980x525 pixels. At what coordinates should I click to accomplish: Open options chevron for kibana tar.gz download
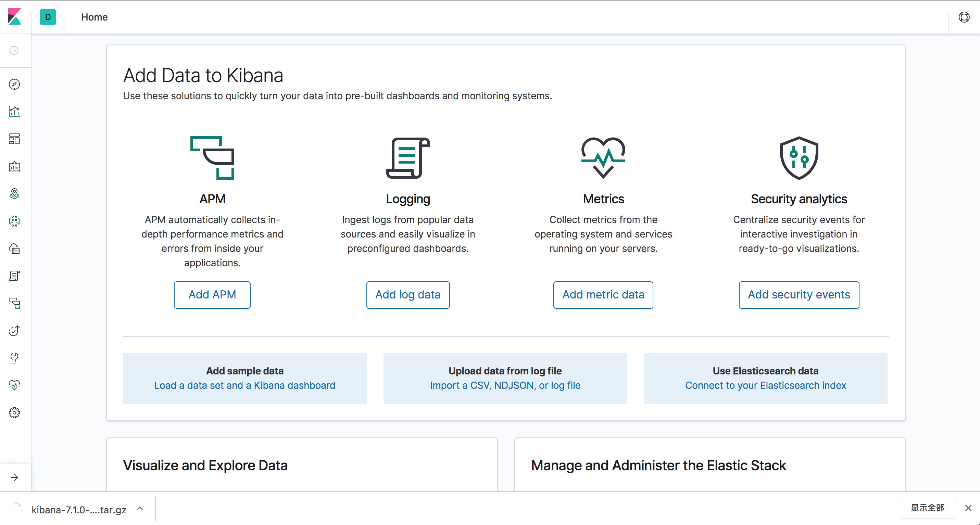(140, 509)
